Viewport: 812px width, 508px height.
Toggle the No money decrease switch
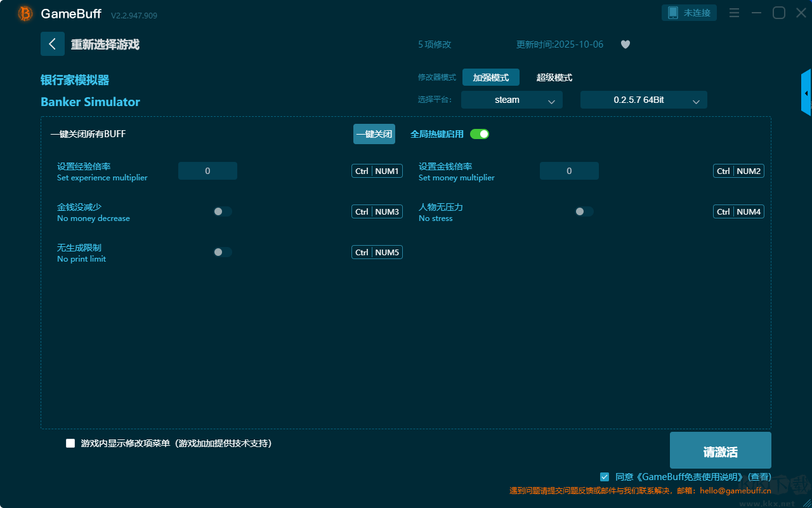[x=222, y=211]
